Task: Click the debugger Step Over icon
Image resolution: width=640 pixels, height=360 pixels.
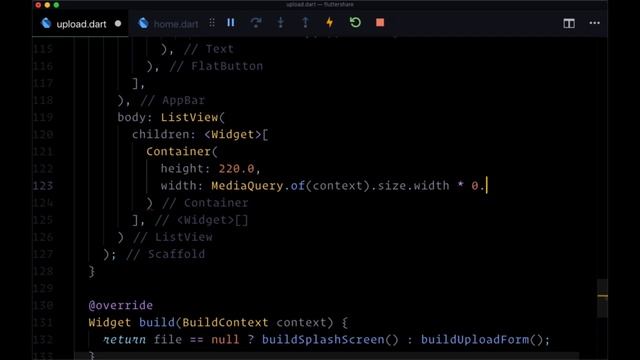Action: tap(256, 23)
